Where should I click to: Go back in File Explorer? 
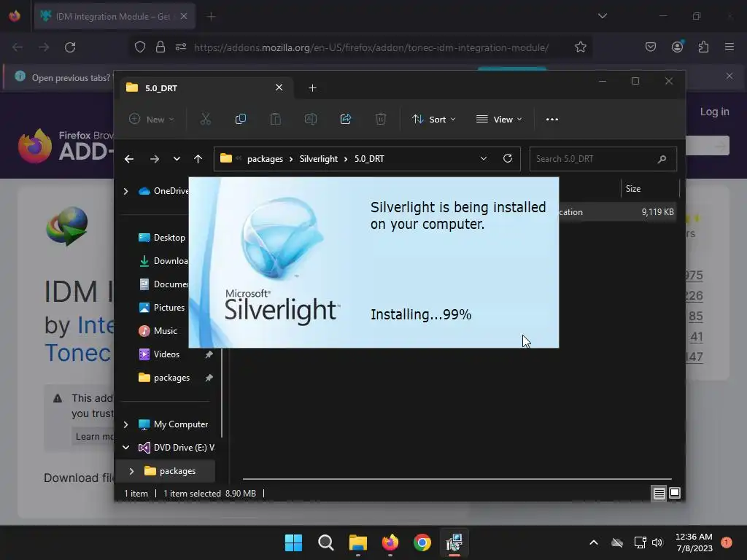pos(129,159)
